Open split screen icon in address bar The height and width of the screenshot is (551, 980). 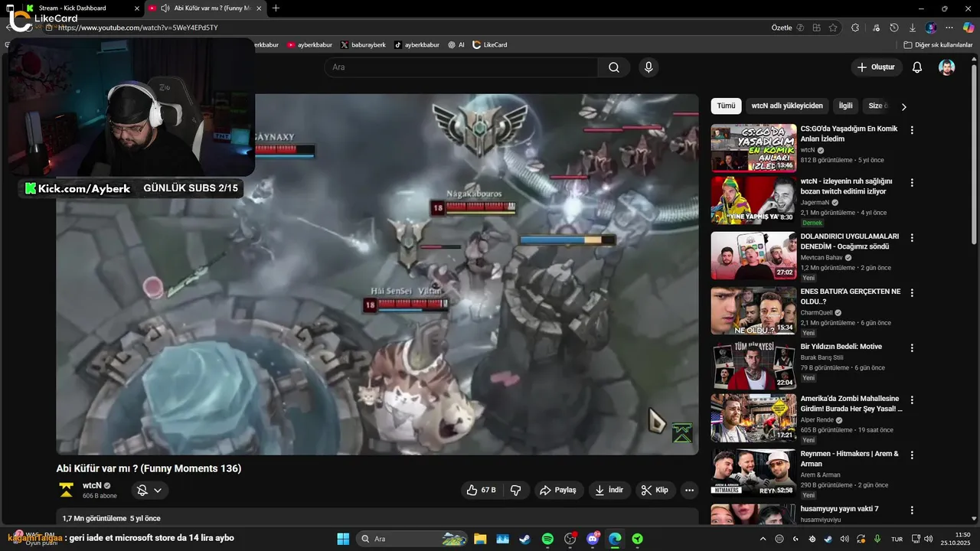(817, 28)
